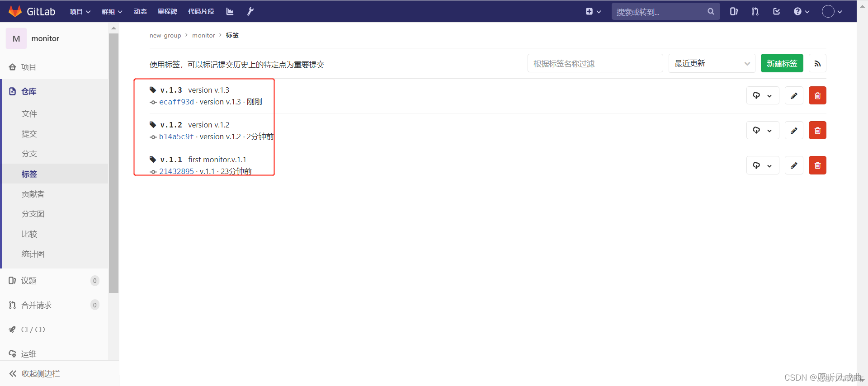Screen dimensions: 868x386
Task: Click new-group in the breadcrumb
Action: pyautogui.click(x=165, y=35)
